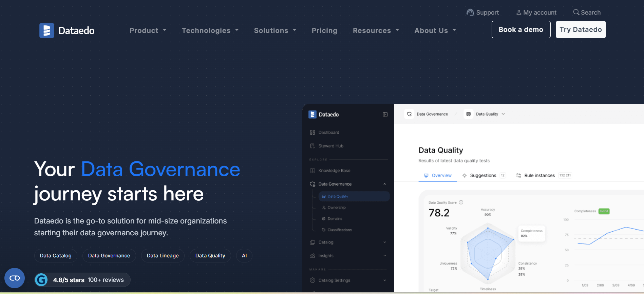Screen dimensions: 644x294
Task: Switch to the Overview tab
Action: coord(438,175)
